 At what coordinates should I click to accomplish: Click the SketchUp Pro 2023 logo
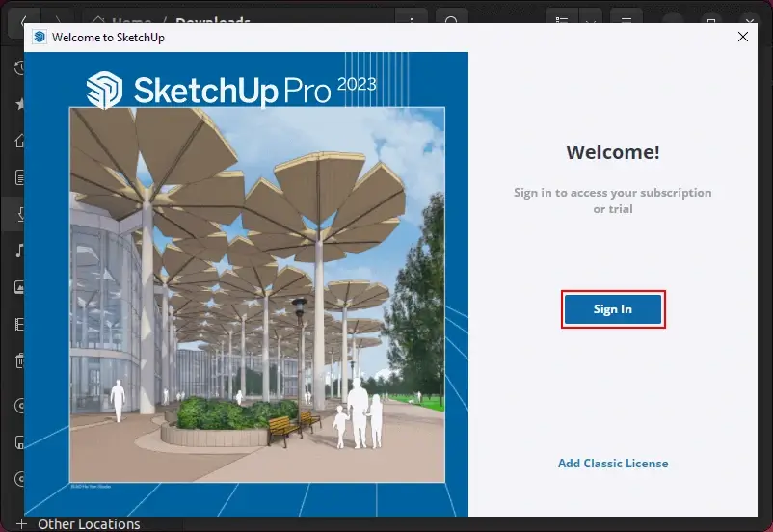[x=231, y=90]
